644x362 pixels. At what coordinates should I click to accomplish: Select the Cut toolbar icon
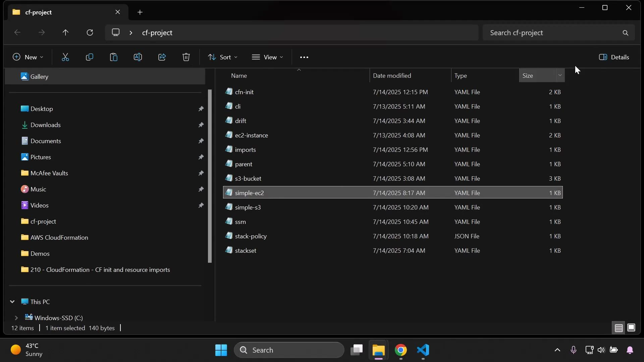tap(66, 57)
